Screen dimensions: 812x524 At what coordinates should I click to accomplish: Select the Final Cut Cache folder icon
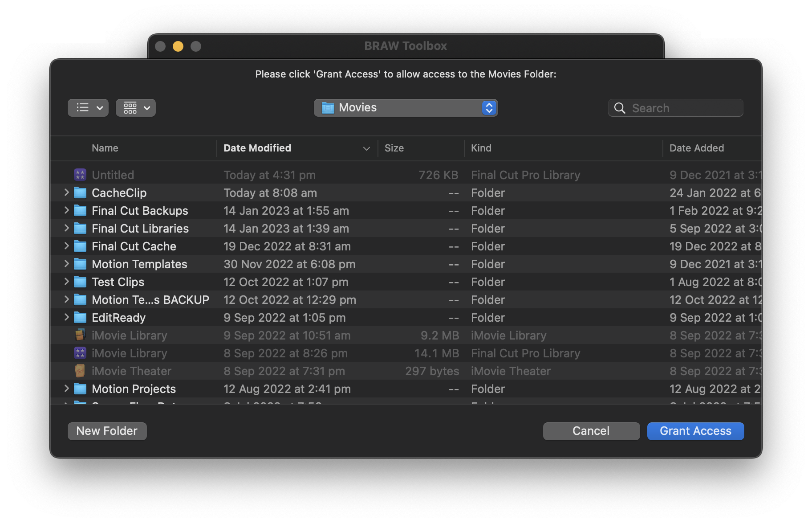point(80,246)
